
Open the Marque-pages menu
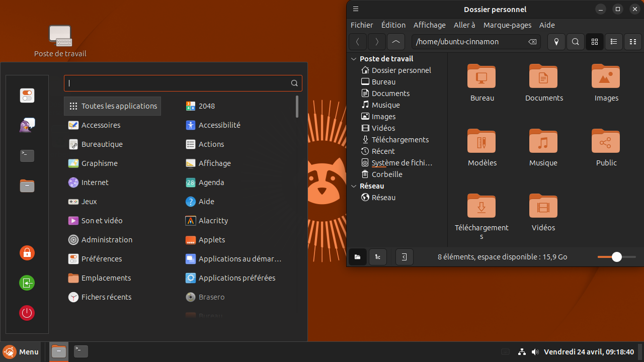tap(507, 25)
